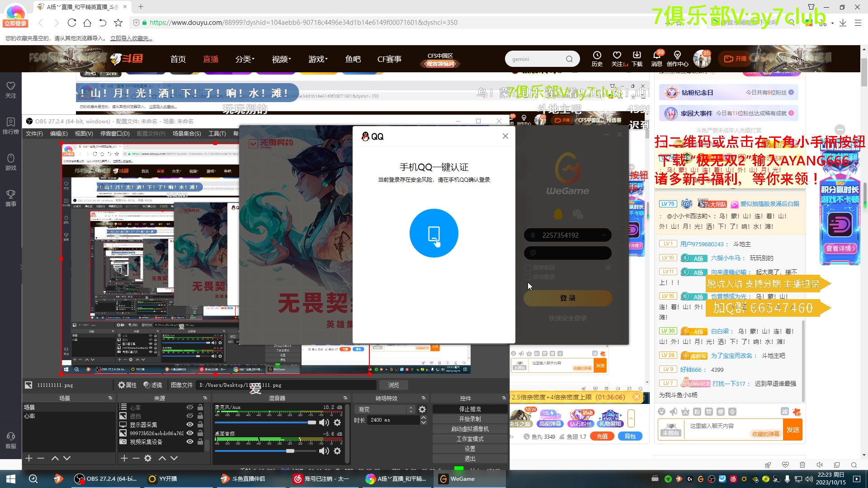Open 桌面音频 audio gear settings
The image size is (868, 488).
337,451
